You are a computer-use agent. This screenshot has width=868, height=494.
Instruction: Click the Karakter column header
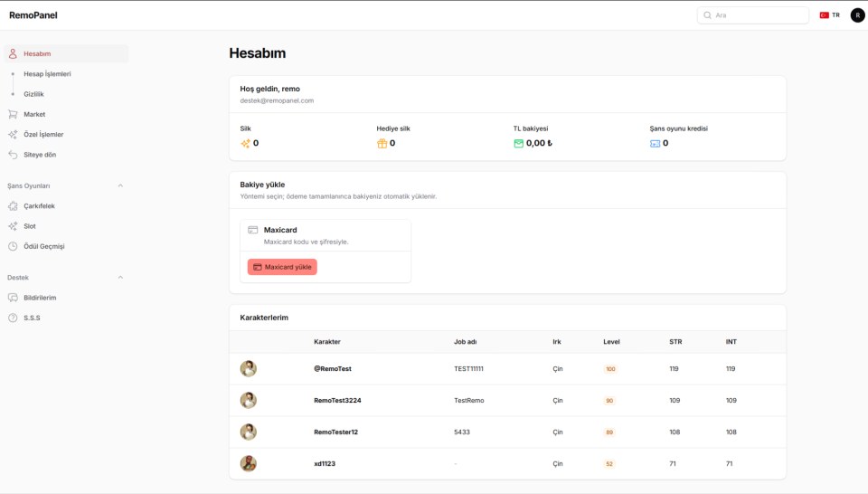click(327, 342)
